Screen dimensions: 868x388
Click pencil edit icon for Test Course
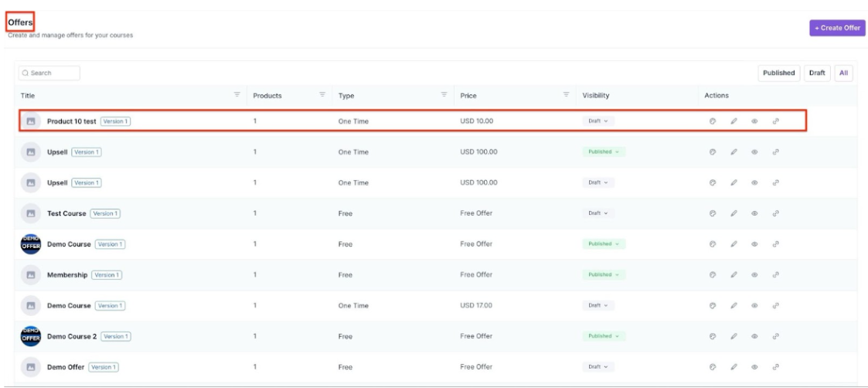734,213
